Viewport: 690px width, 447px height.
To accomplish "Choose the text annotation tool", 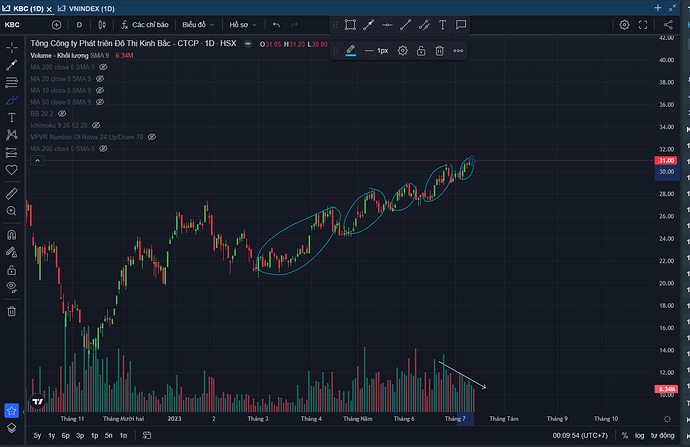I will [x=12, y=118].
